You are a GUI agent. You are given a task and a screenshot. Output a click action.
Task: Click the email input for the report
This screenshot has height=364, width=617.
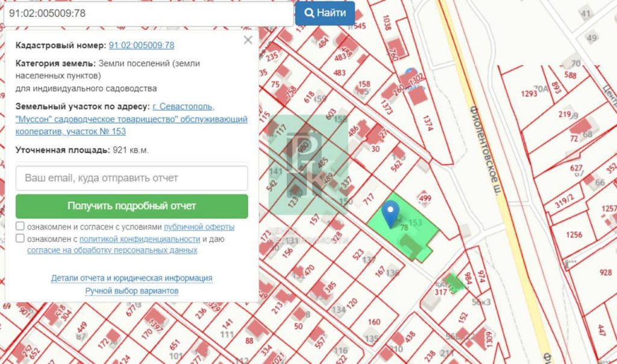(132, 178)
